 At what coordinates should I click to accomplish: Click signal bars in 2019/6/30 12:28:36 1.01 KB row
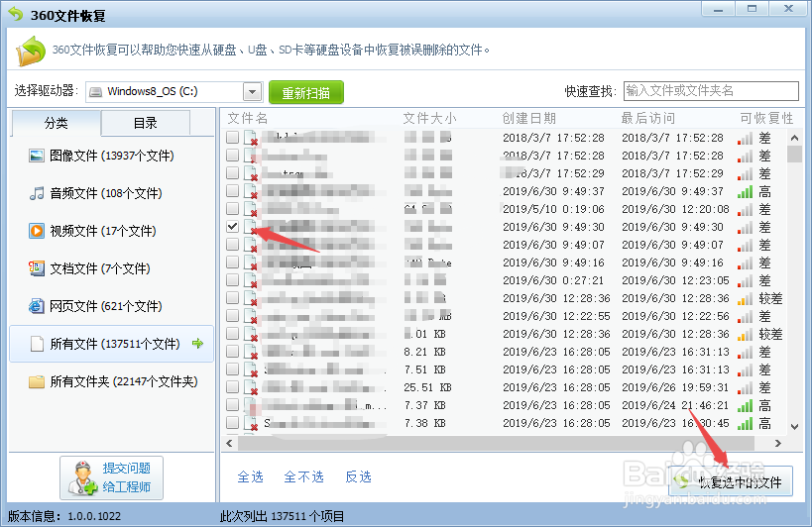746,335
